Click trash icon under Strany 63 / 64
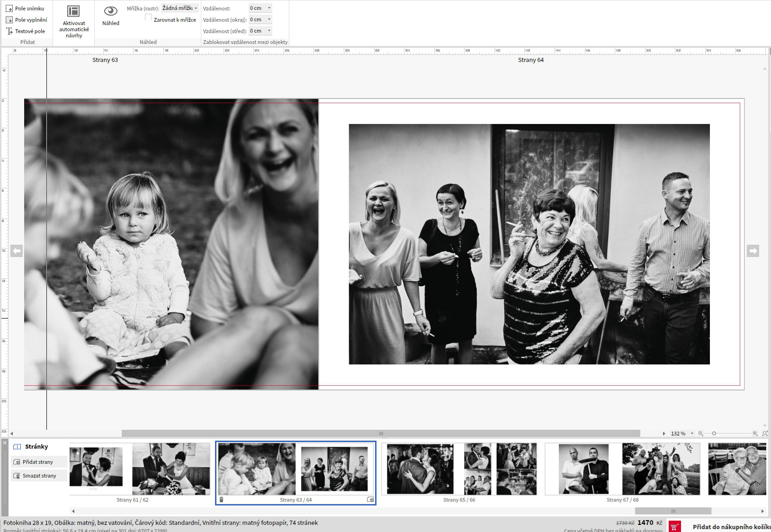The height and width of the screenshot is (532, 771). point(221,500)
